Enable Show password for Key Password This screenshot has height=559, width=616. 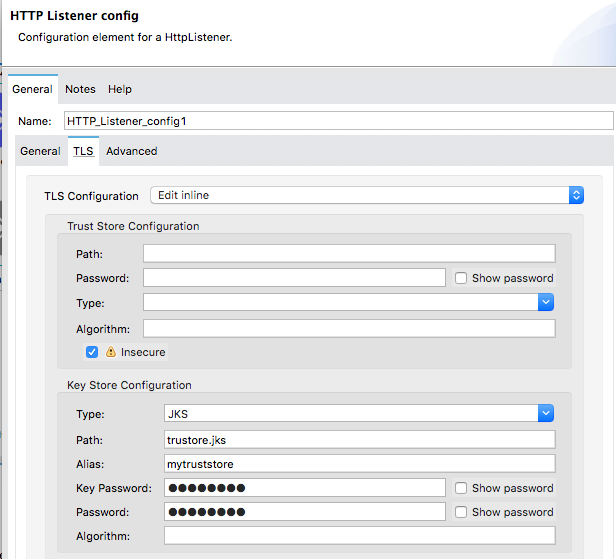point(461,488)
